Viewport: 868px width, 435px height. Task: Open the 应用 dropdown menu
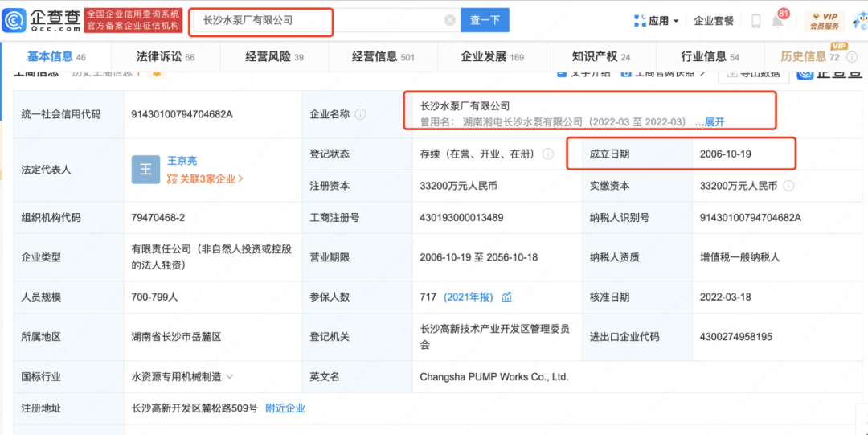tap(657, 21)
